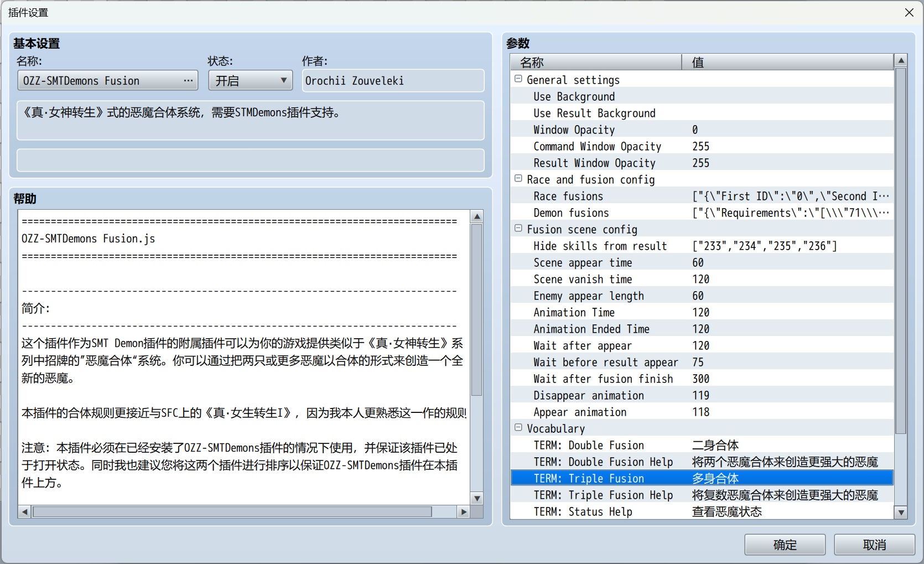Screen dimensions: 924x564
Task: Select the Use Background parameter row
Action: pyautogui.click(x=702, y=96)
